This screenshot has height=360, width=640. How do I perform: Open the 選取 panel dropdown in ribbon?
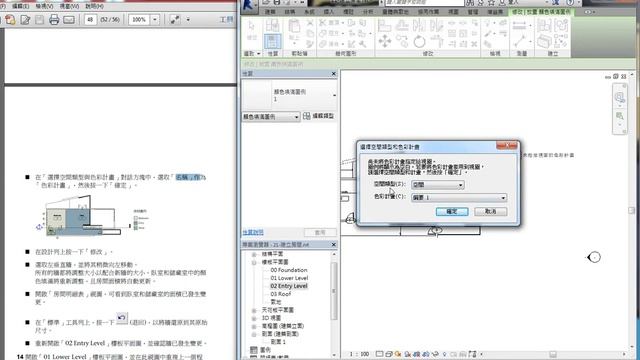click(252, 53)
